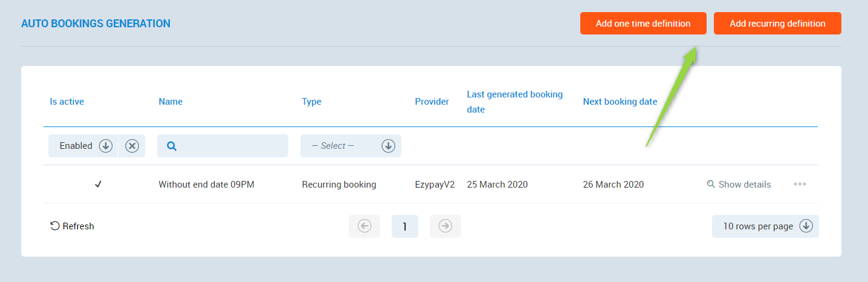Click the search magnifier icon in Name filter

(172, 146)
